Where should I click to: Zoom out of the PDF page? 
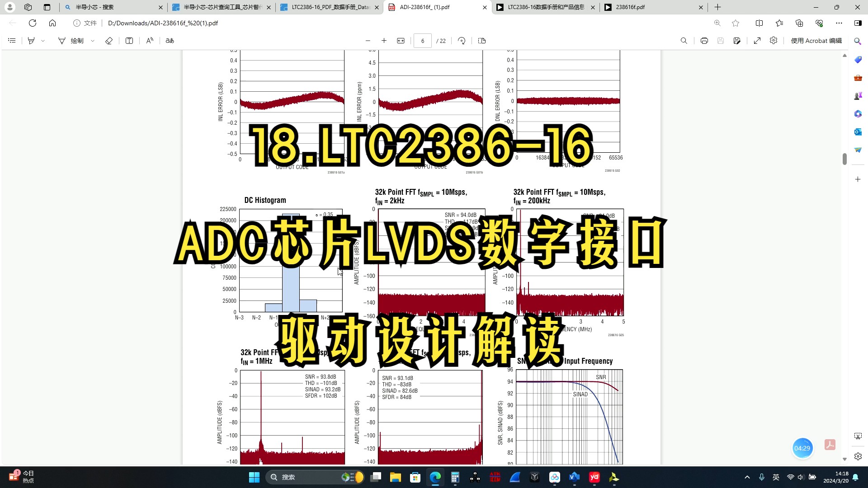click(x=368, y=41)
